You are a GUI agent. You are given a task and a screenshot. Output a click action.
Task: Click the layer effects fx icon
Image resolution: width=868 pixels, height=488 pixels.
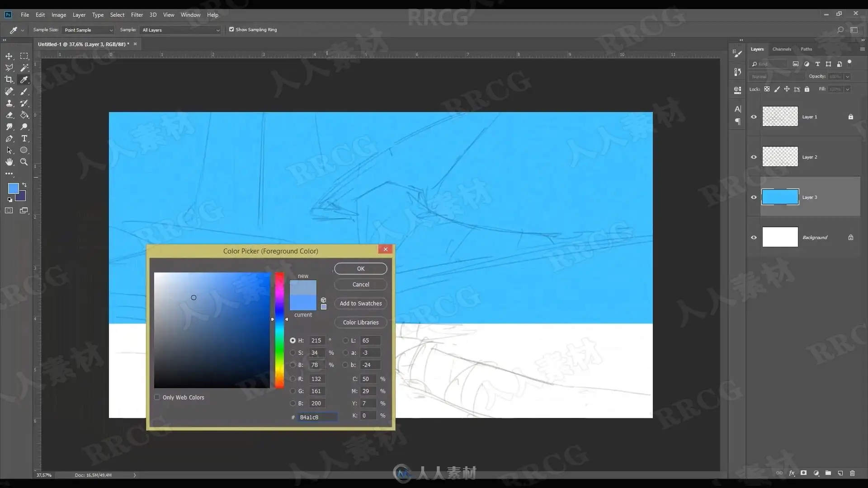coord(792,473)
